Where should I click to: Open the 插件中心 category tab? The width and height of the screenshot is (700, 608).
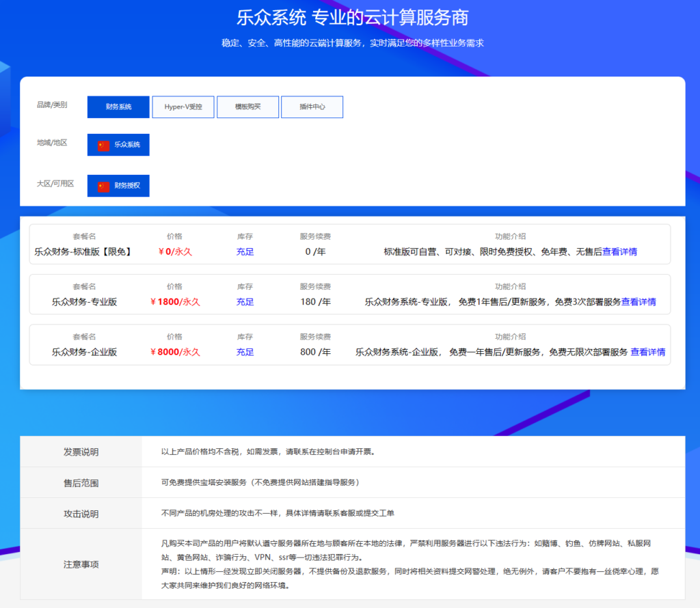312,107
